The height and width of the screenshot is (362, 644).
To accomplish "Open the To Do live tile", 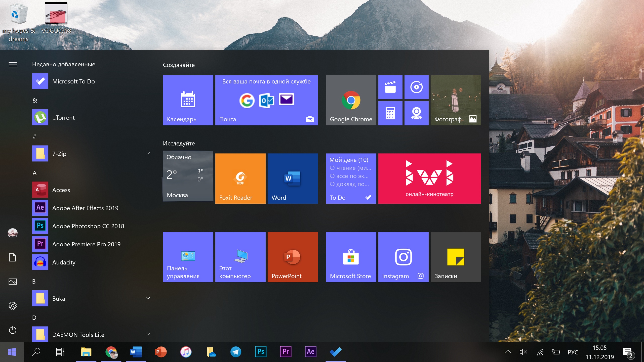I will [x=351, y=178].
